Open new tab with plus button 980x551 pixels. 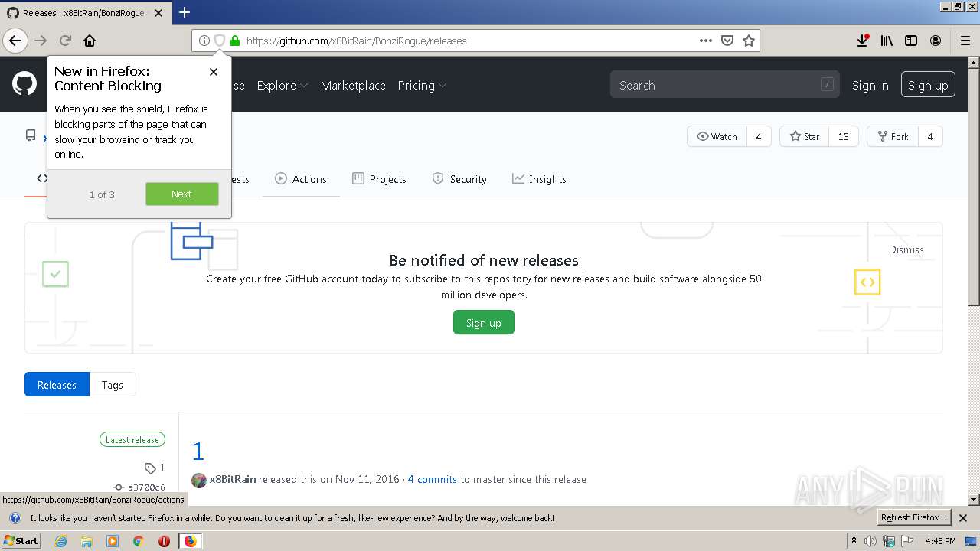pos(185,12)
